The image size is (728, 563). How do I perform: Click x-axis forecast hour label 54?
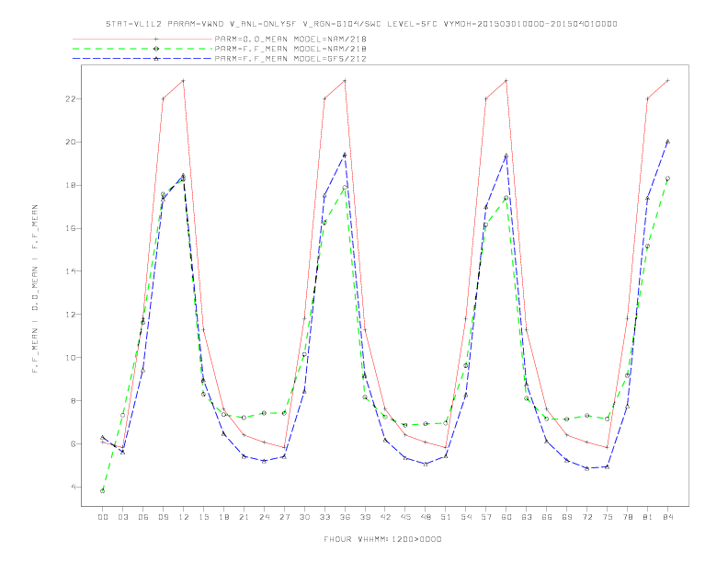pyautogui.click(x=466, y=517)
